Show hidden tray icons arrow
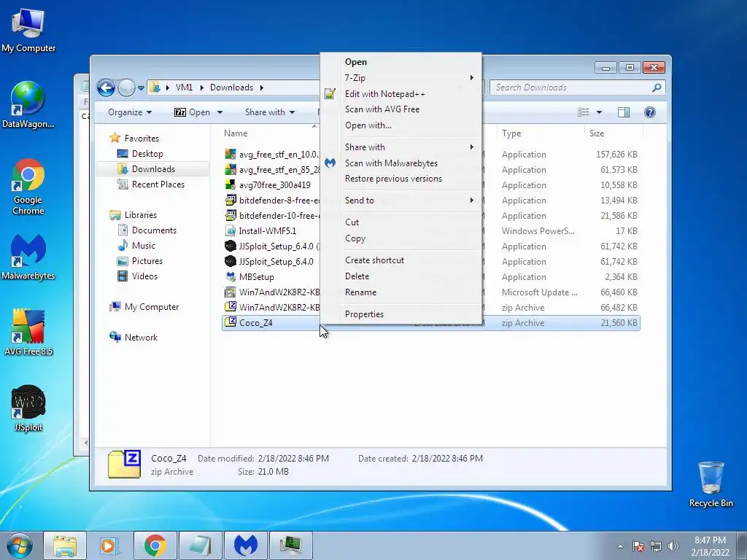Screen dimensions: 747x560 (620, 546)
